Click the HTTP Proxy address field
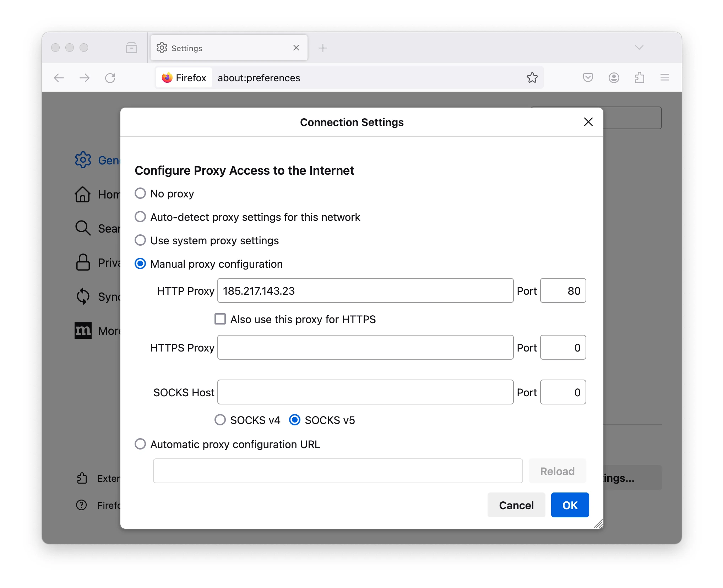Image resolution: width=723 pixels, height=588 pixels. [365, 291]
